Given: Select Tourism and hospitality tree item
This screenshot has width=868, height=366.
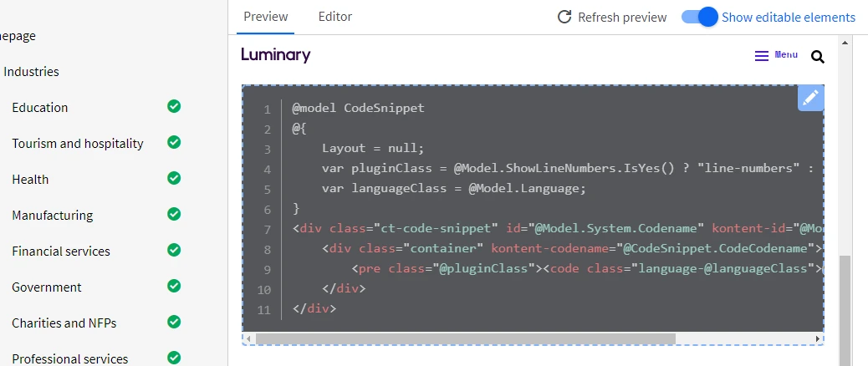Looking at the screenshot, I should pos(78,143).
